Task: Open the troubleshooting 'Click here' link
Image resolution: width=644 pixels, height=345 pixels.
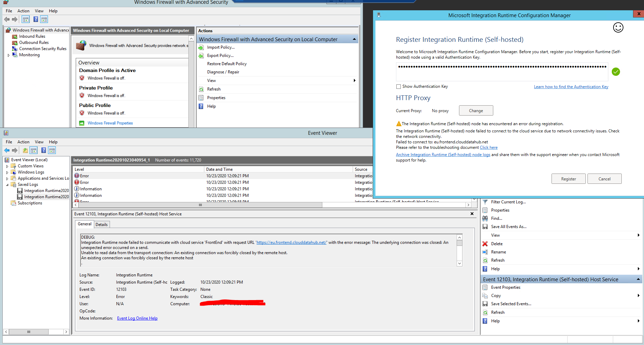Action: 488,147
